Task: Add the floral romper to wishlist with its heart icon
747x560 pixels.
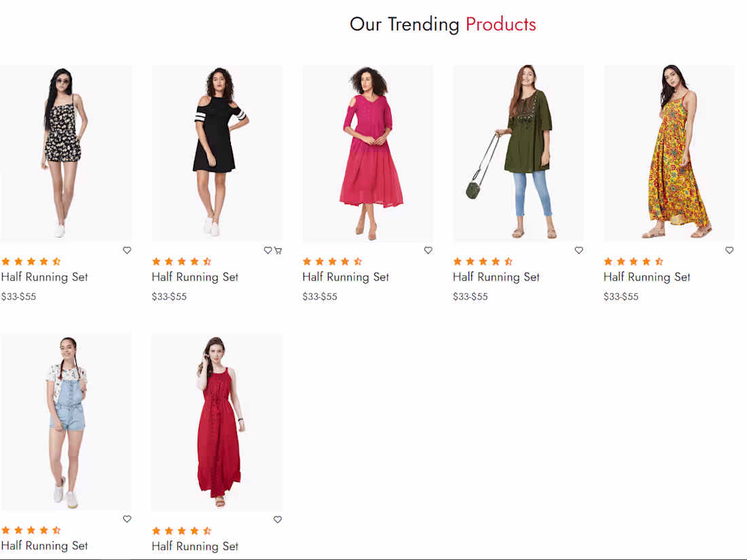Action: [127, 250]
